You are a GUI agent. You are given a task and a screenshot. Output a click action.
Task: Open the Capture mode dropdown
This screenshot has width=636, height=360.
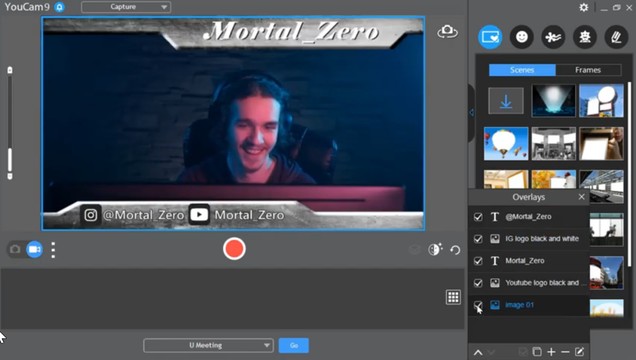[126, 7]
